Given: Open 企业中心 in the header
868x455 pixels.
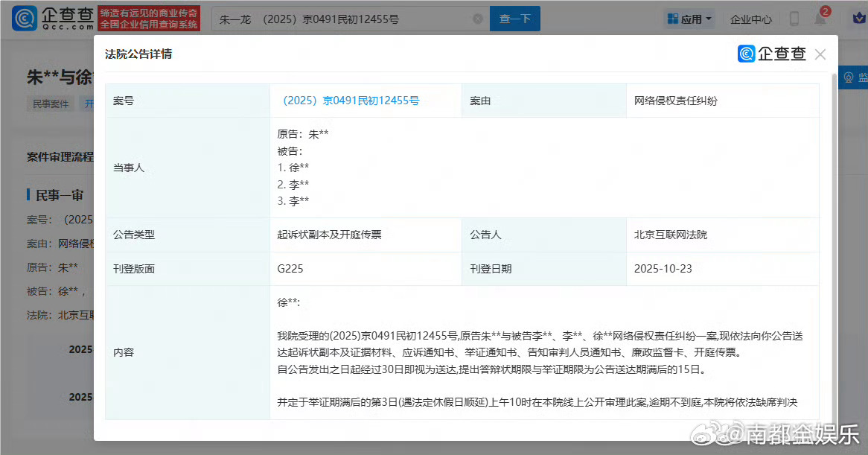Looking at the screenshot, I should 750,19.
